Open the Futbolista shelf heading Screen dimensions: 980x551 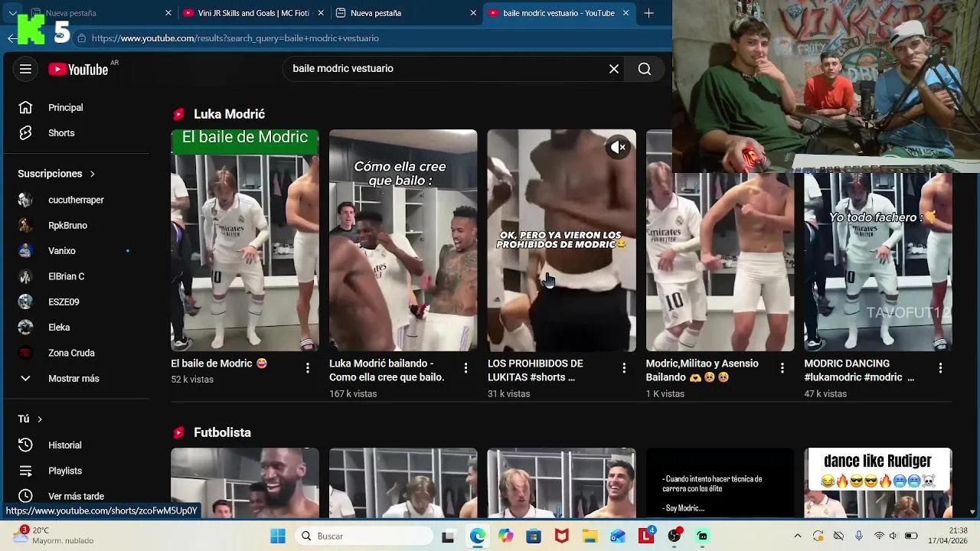222,432
